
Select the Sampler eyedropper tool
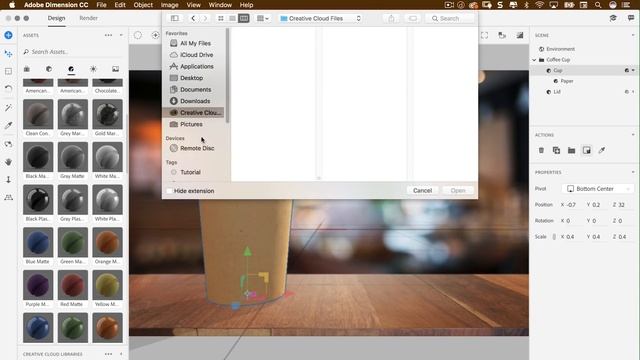point(8,126)
